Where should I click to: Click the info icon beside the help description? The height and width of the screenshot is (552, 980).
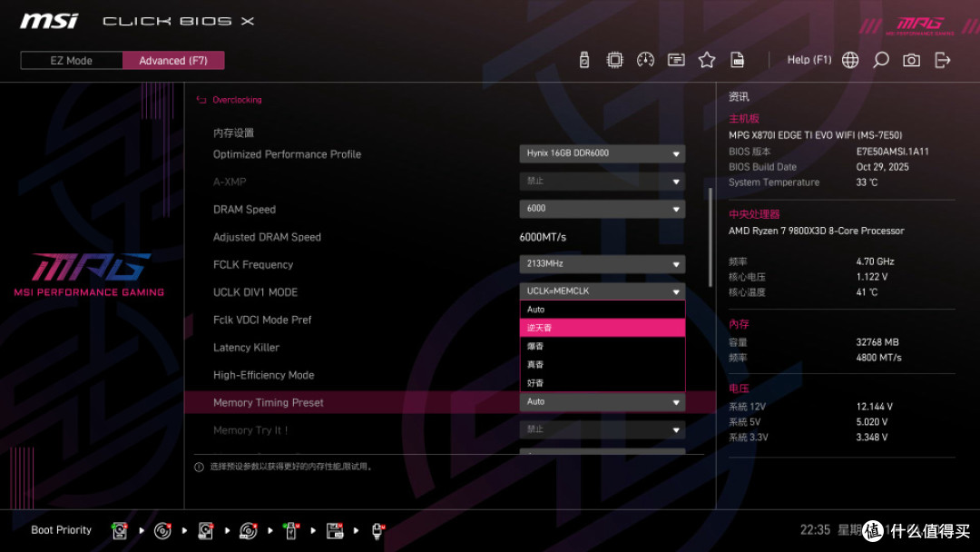click(199, 467)
